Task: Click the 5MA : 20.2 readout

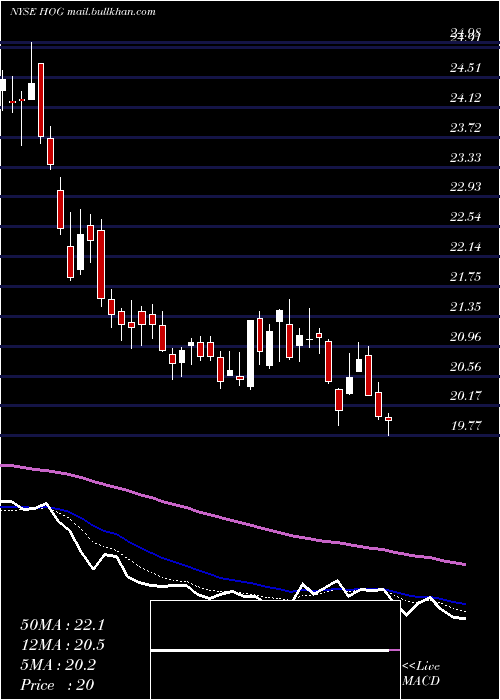Action: (x=58, y=665)
